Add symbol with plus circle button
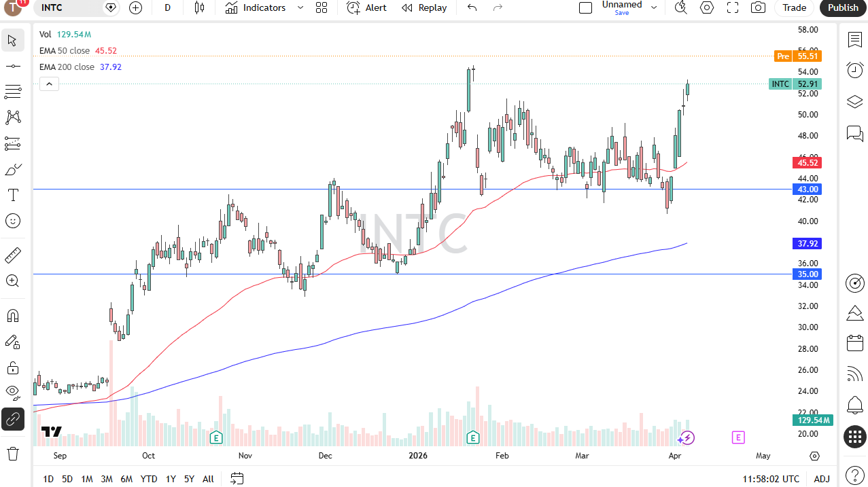 tap(136, 7)
